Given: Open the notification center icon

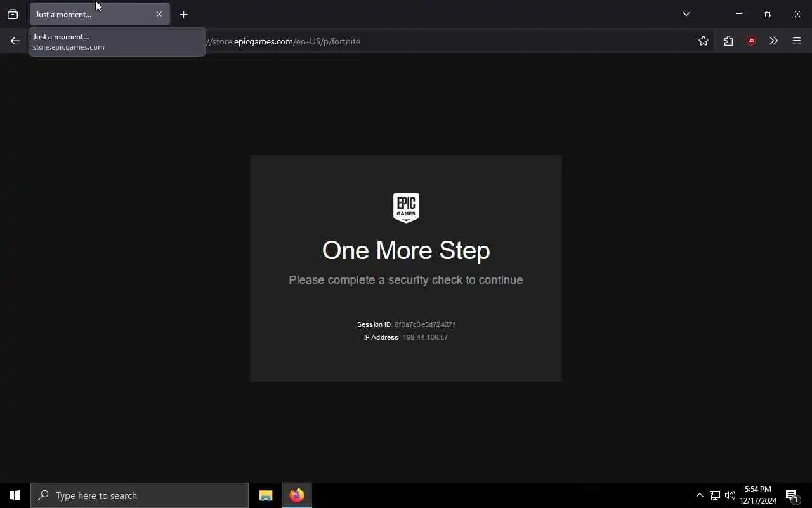Looking at the screenshot, I should point(792,495).
